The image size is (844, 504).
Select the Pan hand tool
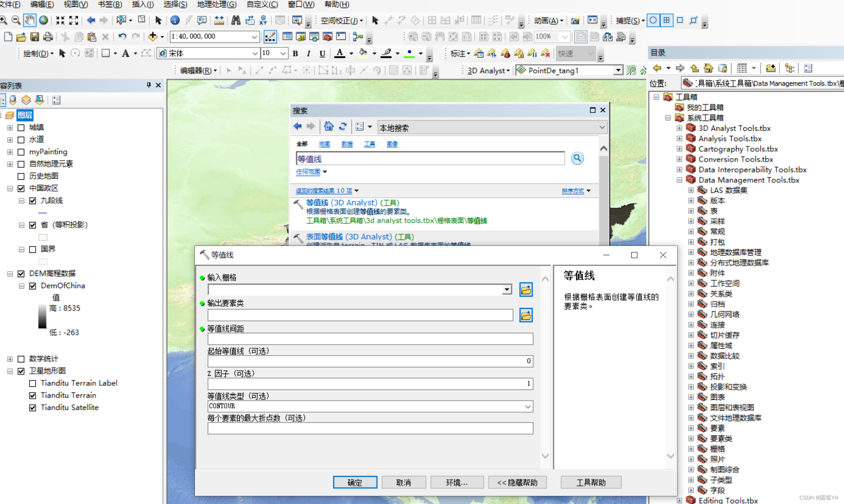29,20
